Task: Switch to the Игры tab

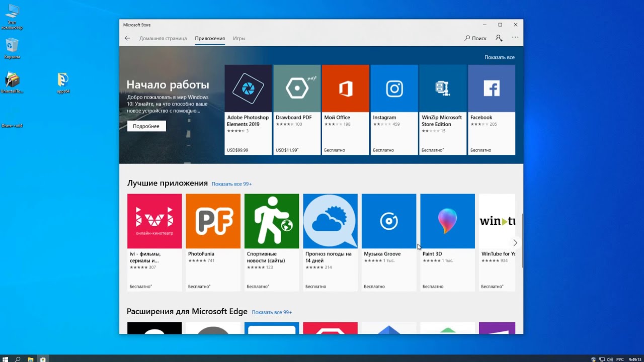Action: click(x=239, y=38)
